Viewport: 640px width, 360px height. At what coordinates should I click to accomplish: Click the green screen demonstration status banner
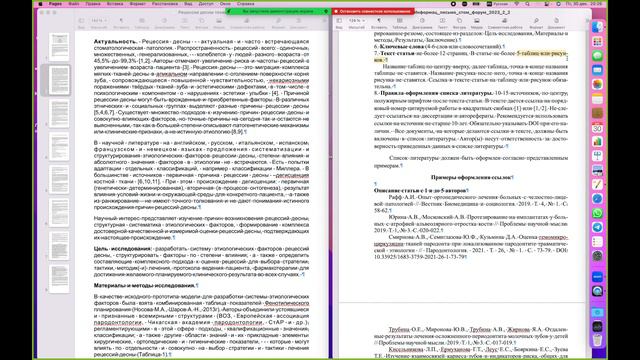tap(278, 11)
